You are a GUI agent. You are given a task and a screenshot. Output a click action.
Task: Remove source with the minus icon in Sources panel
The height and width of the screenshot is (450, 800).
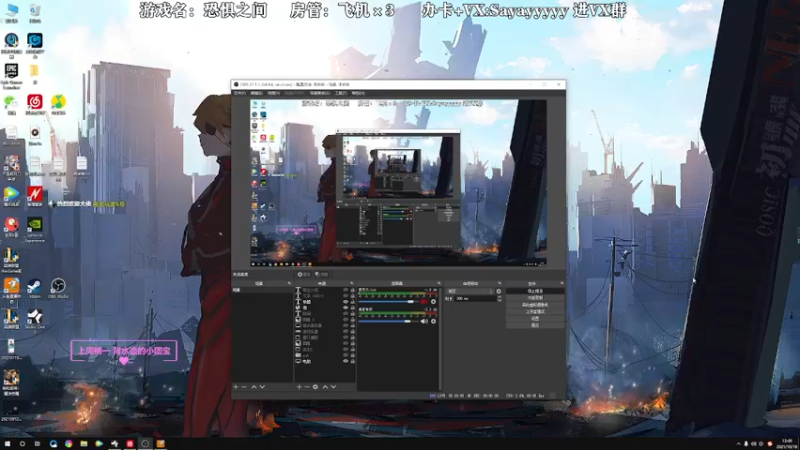coord(307,387)
